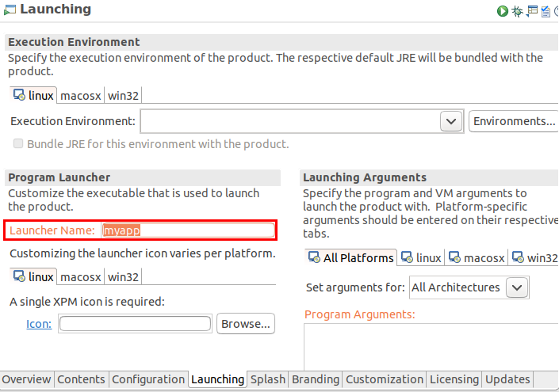
Task: Validate the product using the checkmark document icon
Action: pyautogui.click(x=546, y=11)
